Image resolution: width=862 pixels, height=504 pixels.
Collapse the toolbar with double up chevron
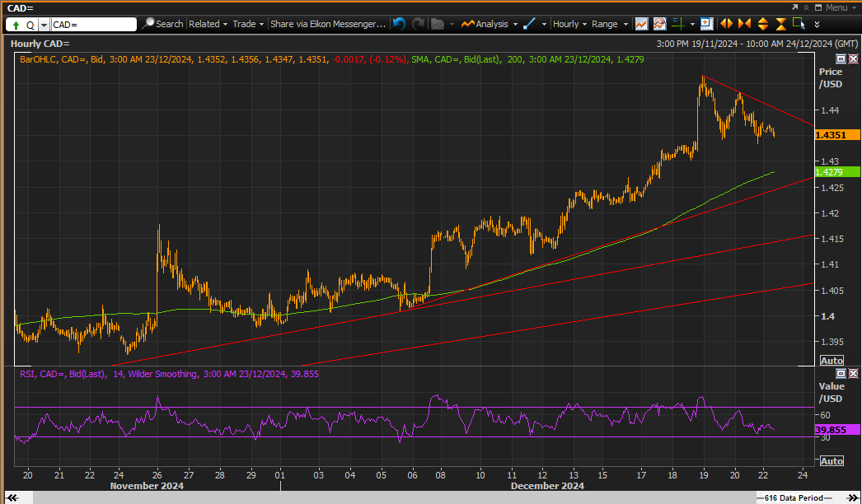[807, 7]
